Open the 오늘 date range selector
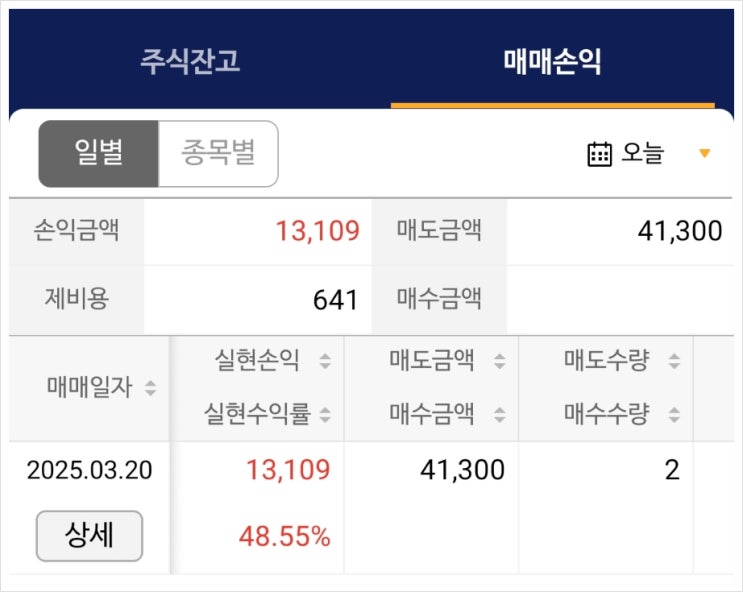The image size is (743, 592). 642,154
